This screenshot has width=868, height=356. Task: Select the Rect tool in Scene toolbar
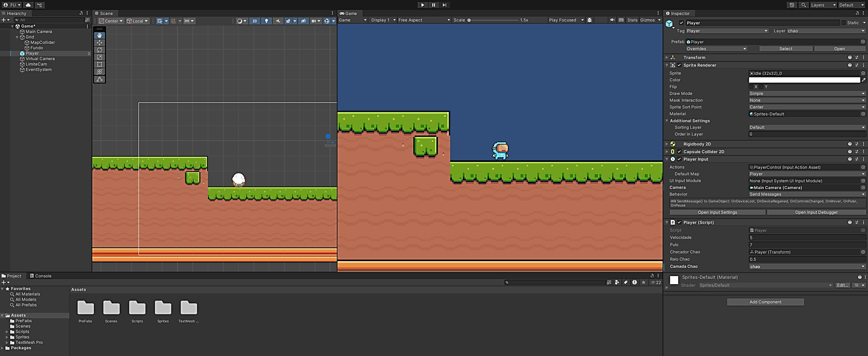coord(99,64)
